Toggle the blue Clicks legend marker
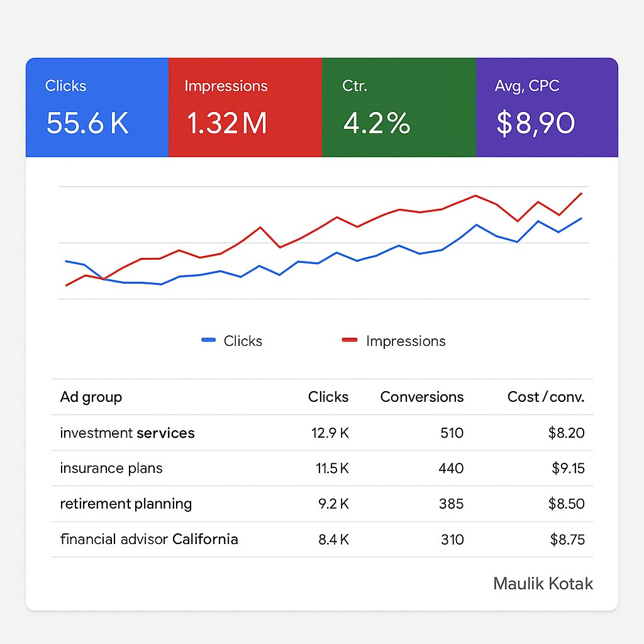This screenshot has height=644, width=644. point(209,340)
